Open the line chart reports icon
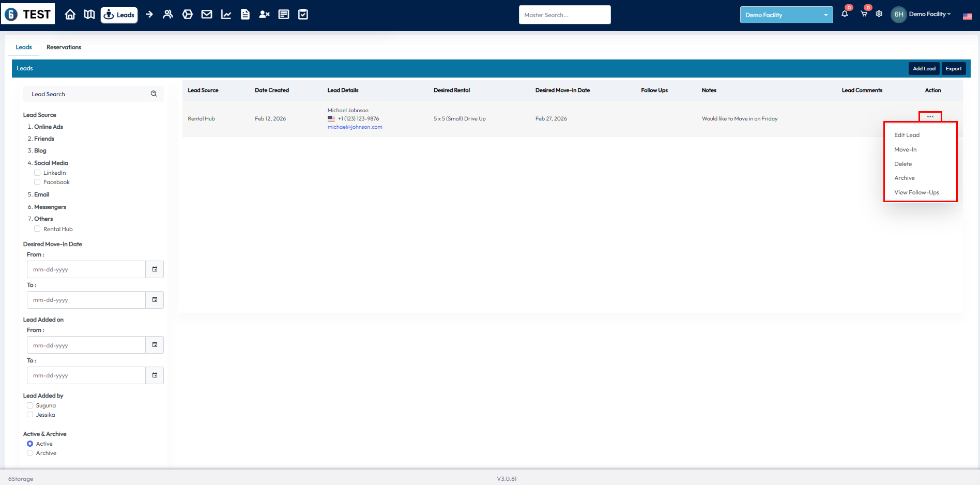 pos(226,14)
